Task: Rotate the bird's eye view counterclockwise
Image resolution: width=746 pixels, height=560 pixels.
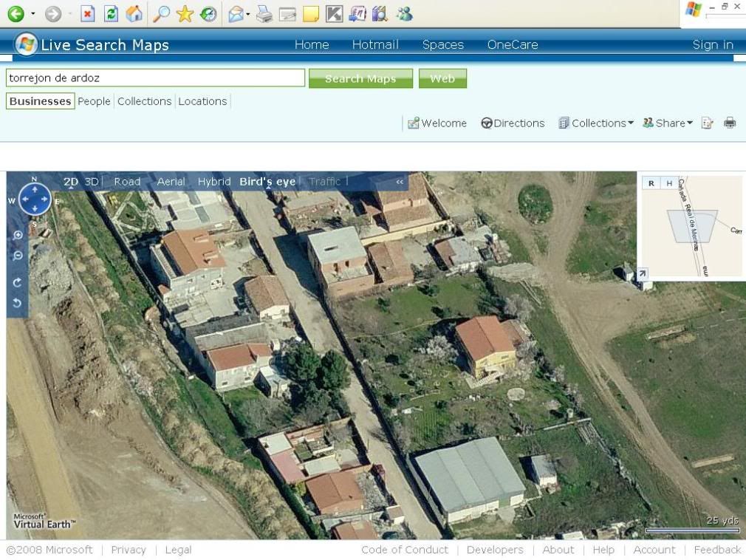Action: [x=18, y=303]
